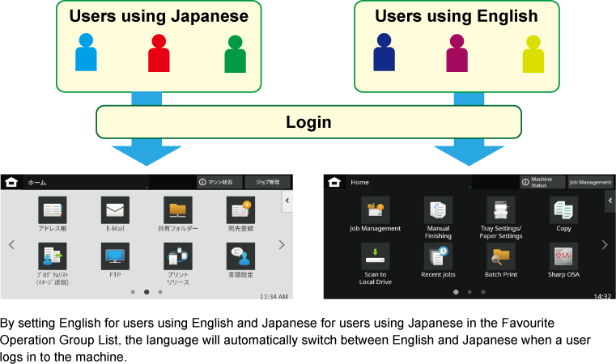Viewport: 616px width, 364px height.
Task: Tap the Job Management icon in grid
Action: pyautogui.click(x=375, y=210)
